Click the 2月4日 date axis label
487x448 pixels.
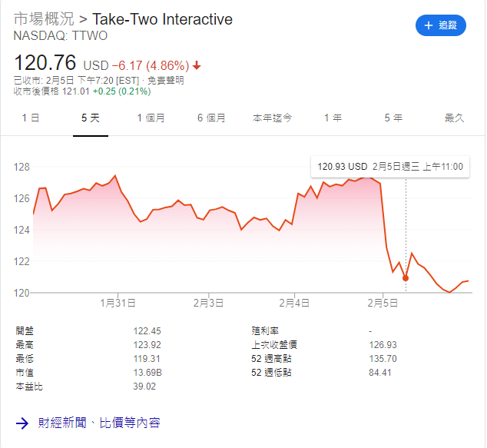[294, 303]
